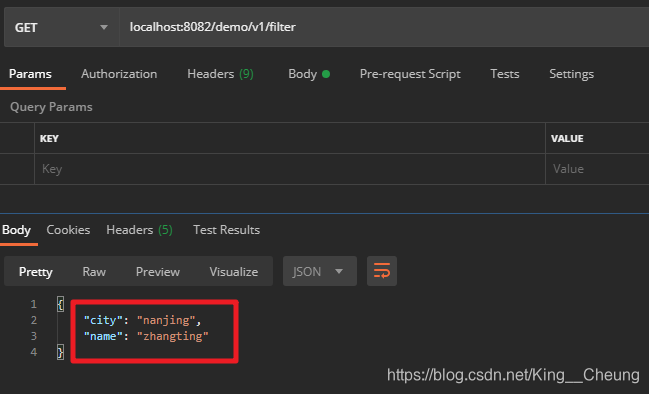The width and height of the screenshot is (649, 394).
Task: Open the request Headers (9) tab
Action: (x=220, y=74)
